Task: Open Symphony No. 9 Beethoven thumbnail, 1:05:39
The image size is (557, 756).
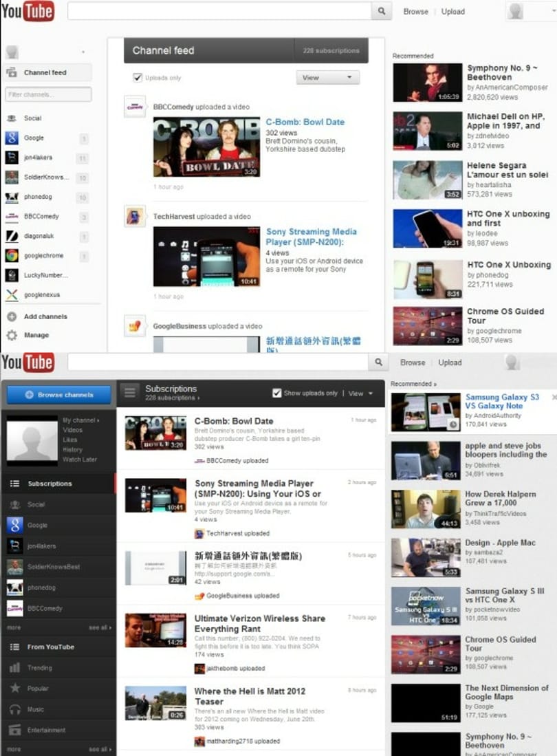Action: 428,83
